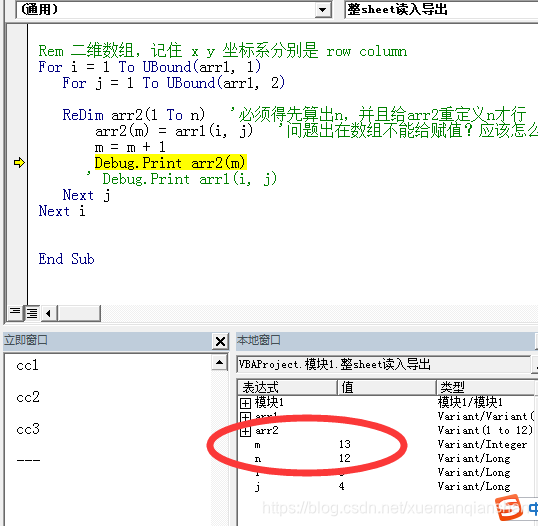Click the value 12 for n

[x=345, y=458]
